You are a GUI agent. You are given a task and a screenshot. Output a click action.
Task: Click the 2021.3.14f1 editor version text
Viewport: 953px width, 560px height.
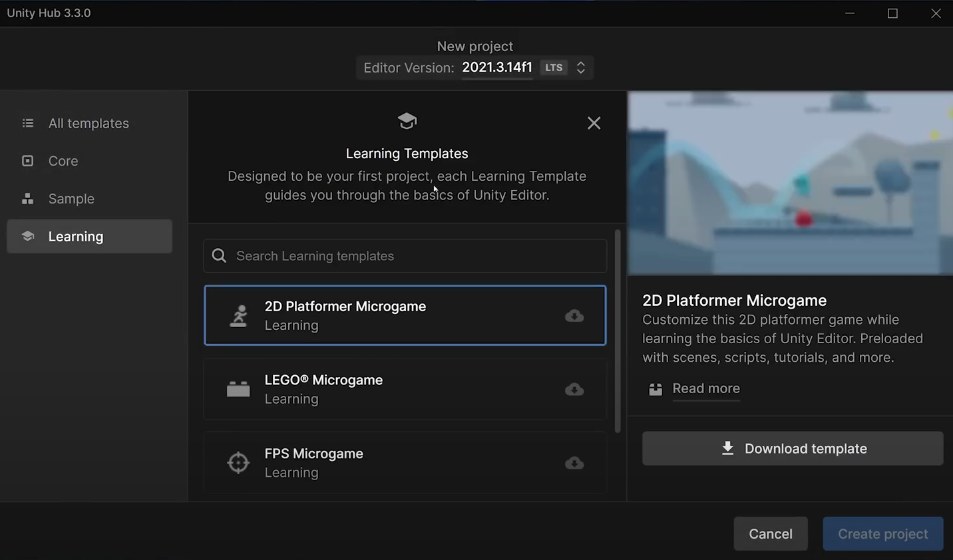click(497, 67)
